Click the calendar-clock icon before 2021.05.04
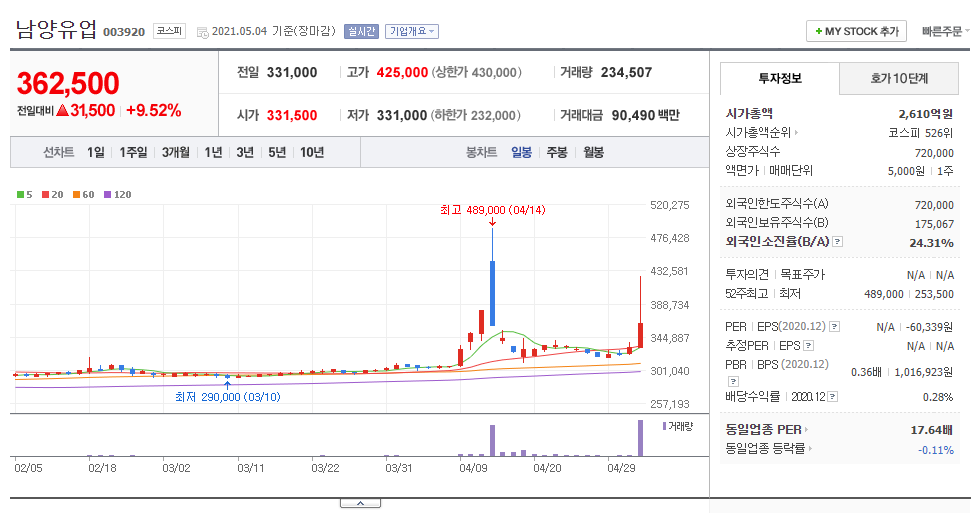Viewport: 979px width, 513px height. 202,32
